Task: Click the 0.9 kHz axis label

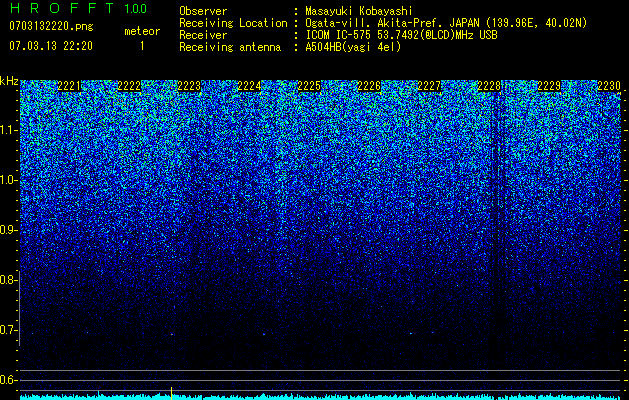Action: click(8, 230)
